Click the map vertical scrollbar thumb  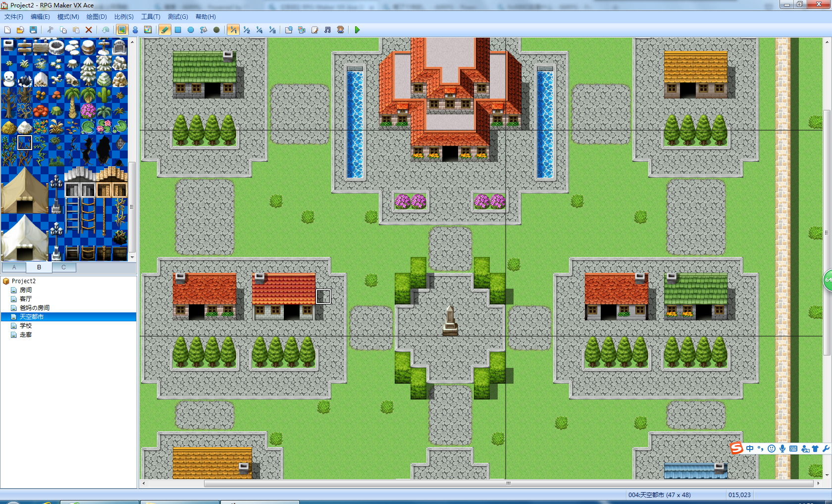click(827, 233)
